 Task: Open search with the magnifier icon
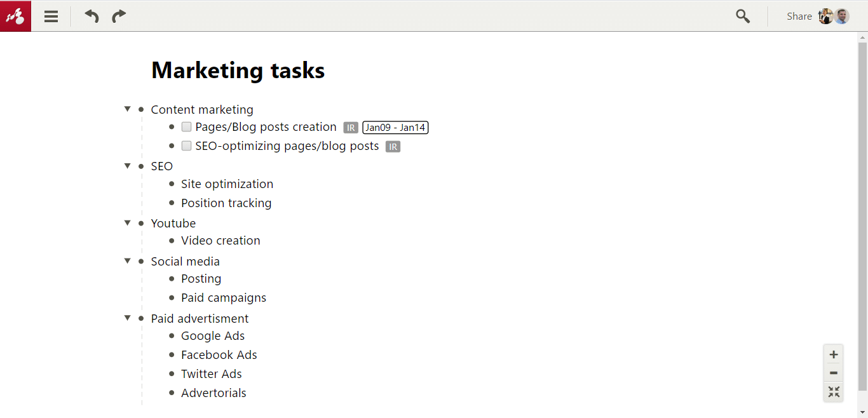tap(743, 16)
